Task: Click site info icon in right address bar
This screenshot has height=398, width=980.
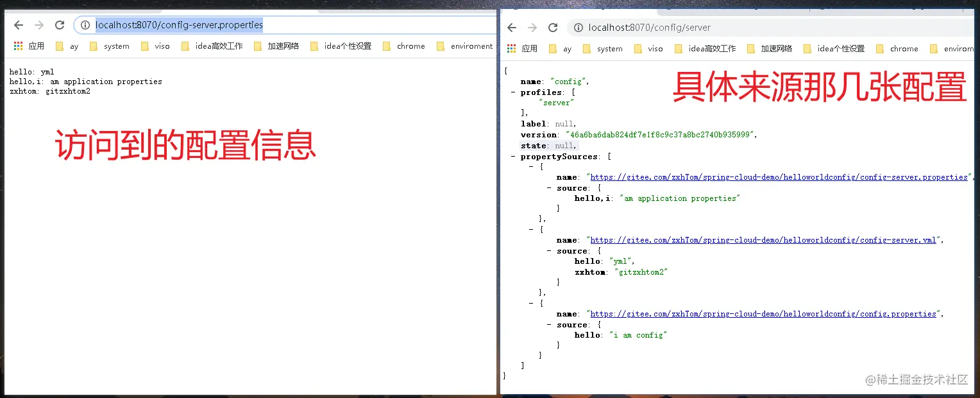Action: (x=579, y=28)
